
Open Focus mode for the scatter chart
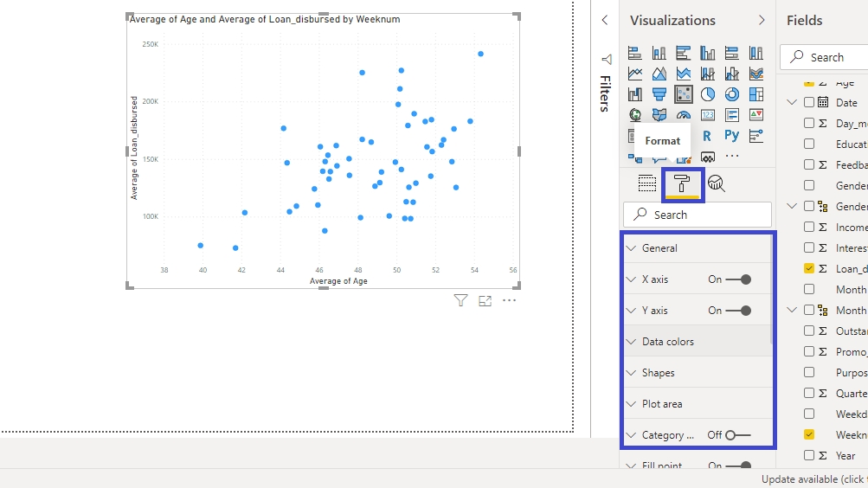point(485,300)
